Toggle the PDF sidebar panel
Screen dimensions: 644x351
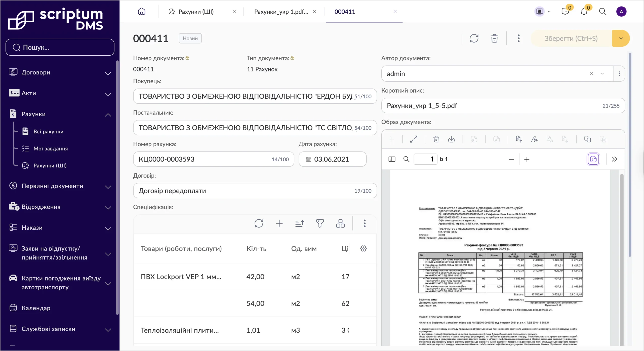[x=392, y=159]
